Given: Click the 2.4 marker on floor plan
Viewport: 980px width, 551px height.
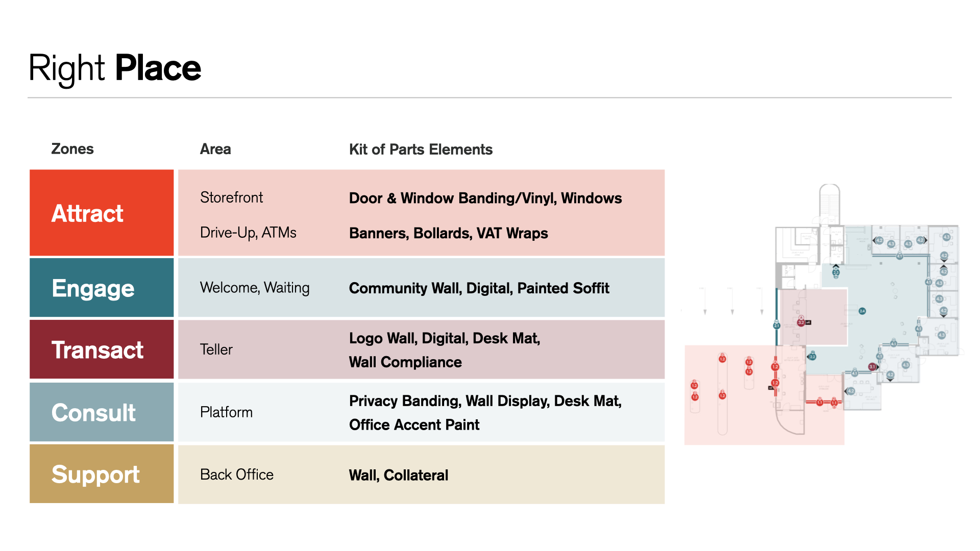Looking at the screenshot, I should (x=862, y=311).
